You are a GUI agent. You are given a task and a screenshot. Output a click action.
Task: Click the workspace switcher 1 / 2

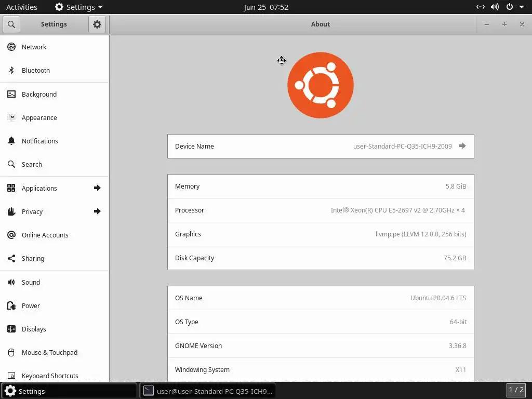(x=516, y=390)
